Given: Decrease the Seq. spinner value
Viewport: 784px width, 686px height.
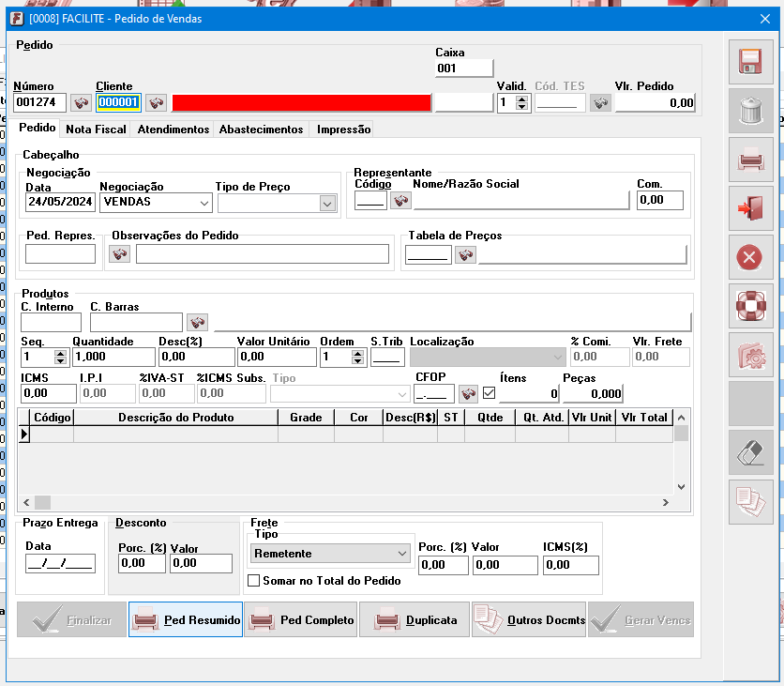Looking at the screenshot, I should (61, 360).
